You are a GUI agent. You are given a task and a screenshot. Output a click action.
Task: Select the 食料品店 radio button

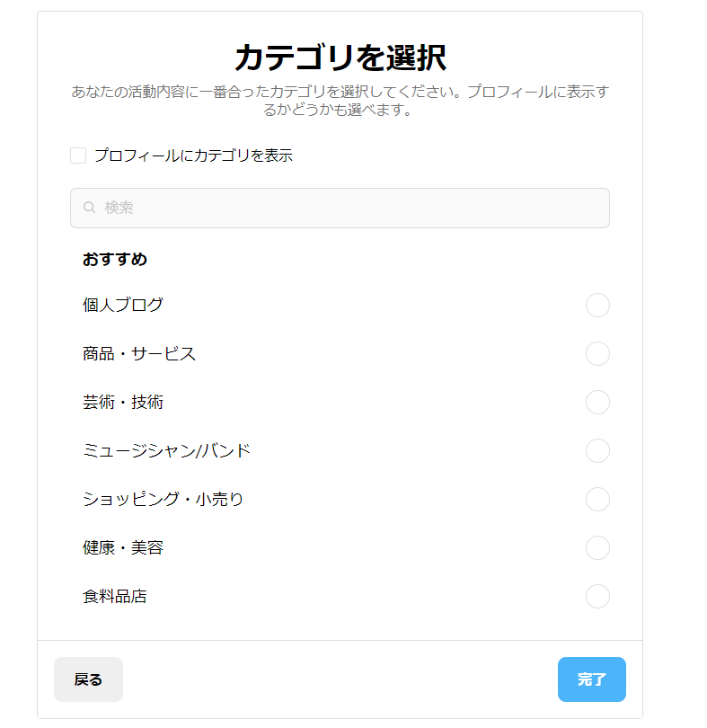coord(597,597)
